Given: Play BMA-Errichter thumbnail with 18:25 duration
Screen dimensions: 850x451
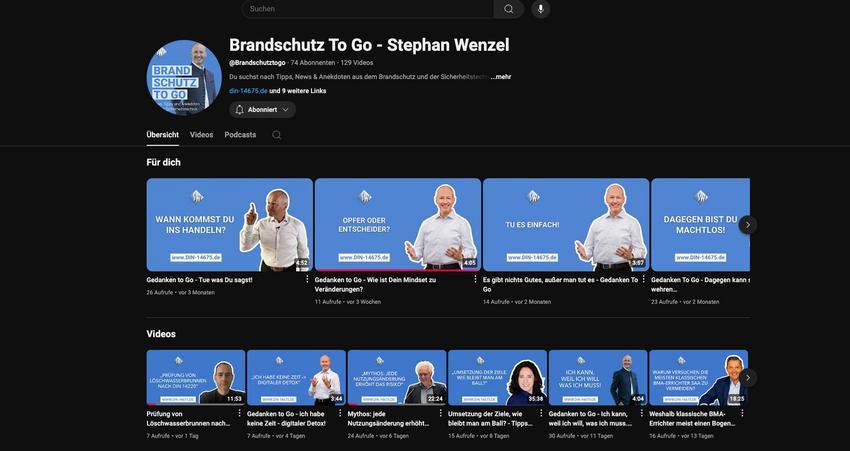Looking at the screenshot, I should [698, 377].
